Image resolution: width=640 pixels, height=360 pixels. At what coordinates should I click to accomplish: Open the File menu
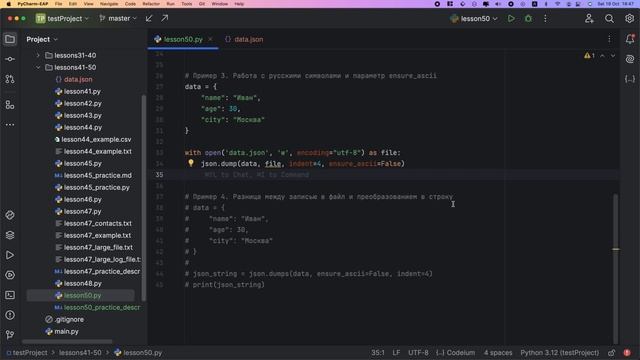tap(59, 4)
